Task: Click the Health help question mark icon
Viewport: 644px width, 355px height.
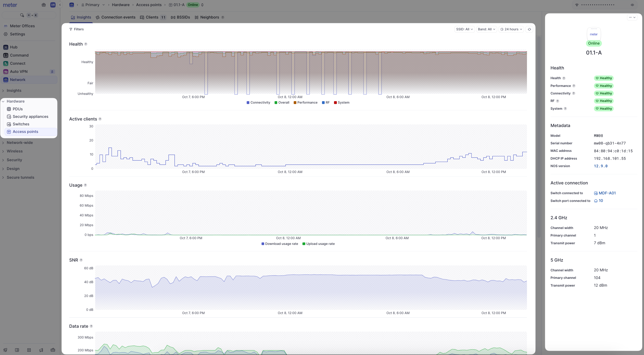Action: (86, 44)
